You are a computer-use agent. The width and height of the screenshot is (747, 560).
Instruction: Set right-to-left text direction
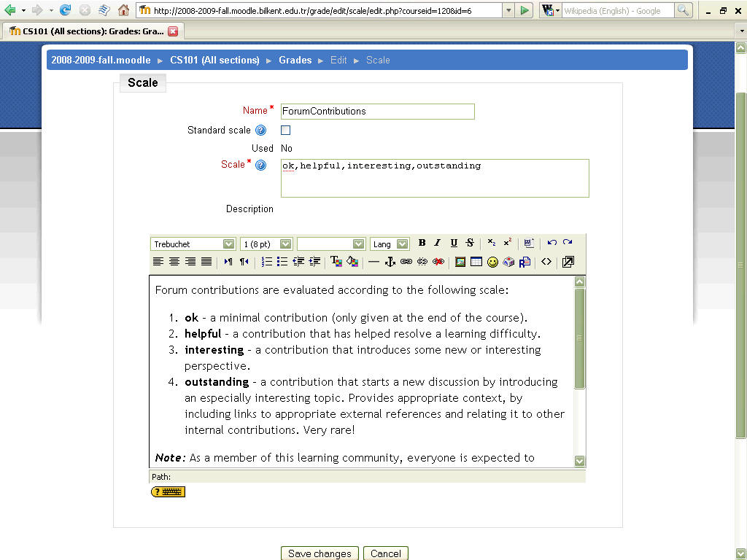pos(244,262)
